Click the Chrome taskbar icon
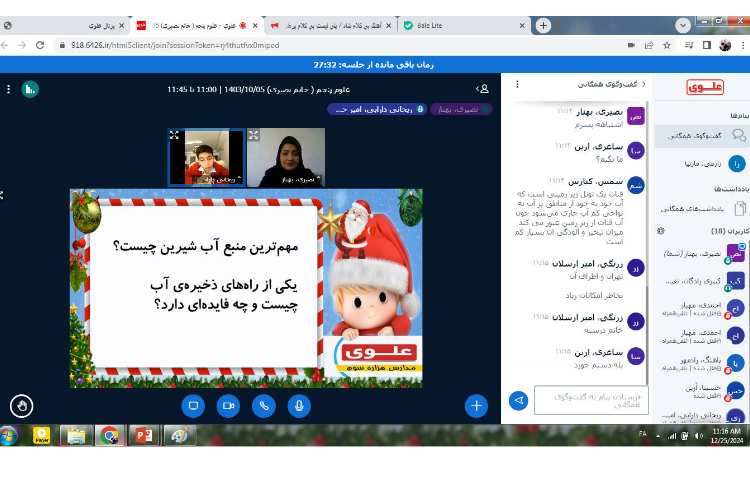 tap(110, 436)
